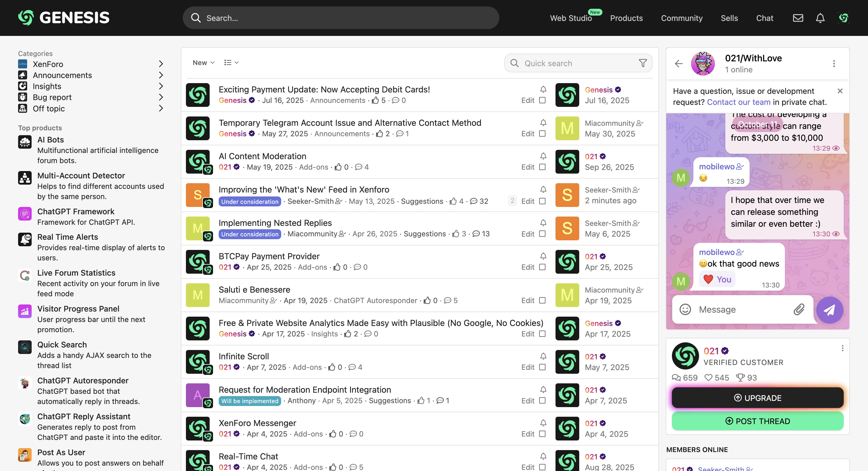Image resolution: width=868 pixels, height=471 pixels.
Task: Go to Community in top navigation
Action: (x=681, y=18)
